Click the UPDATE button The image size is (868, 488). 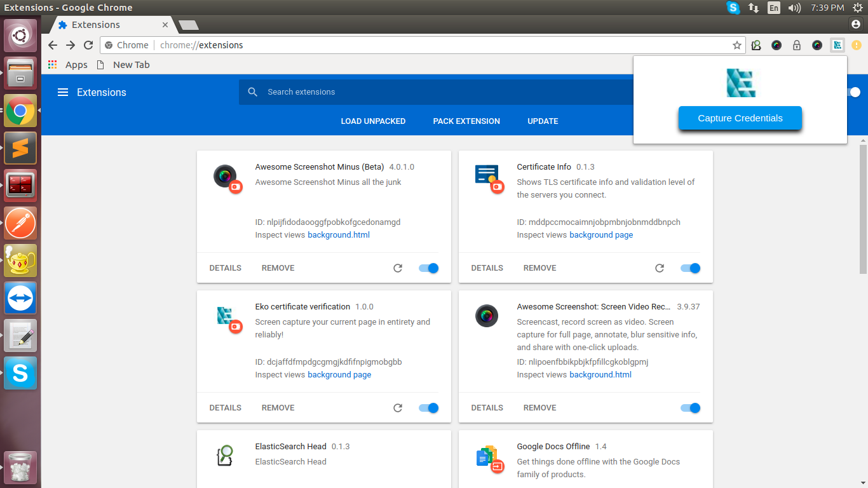(x=543, y=121)
